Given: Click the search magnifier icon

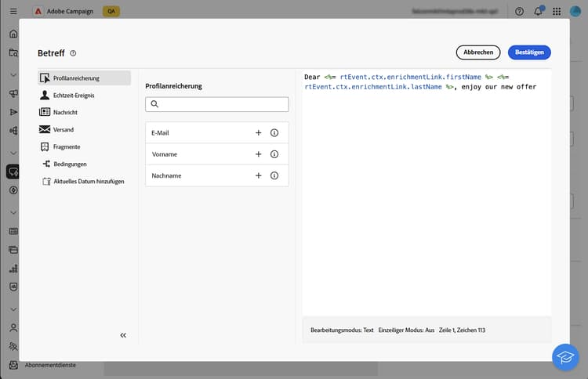Looking at the screenshot, I should point(154,103).
